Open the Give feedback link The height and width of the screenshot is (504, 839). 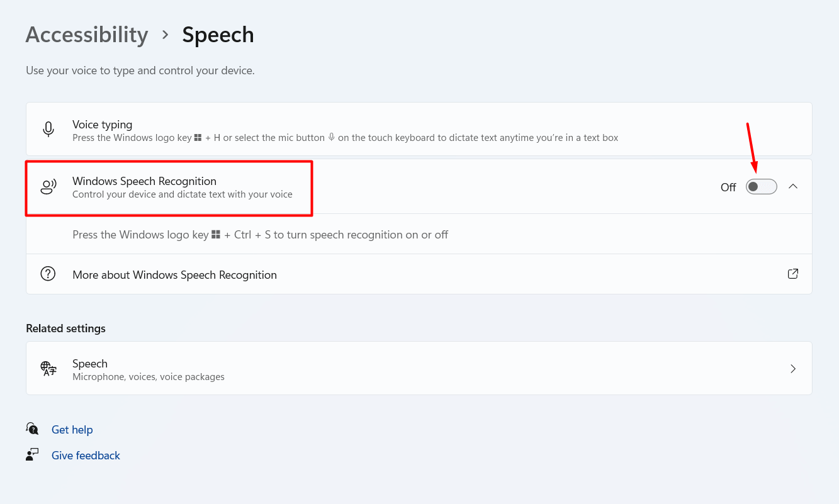86,456
